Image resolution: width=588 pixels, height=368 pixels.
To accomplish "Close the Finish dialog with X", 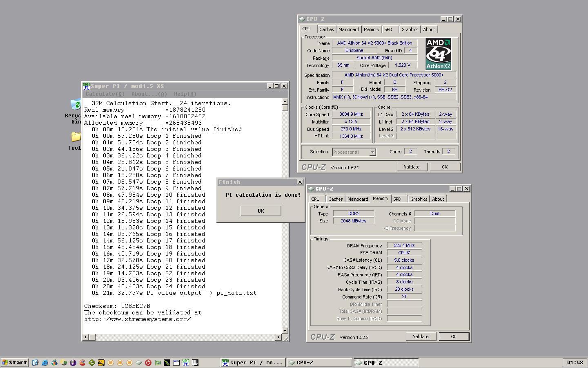I will click(x=300, y=182).
